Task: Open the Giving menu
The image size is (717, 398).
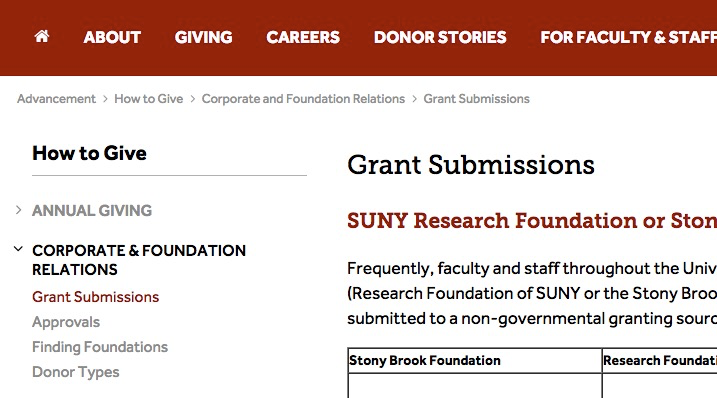Action: click(x=203, y=37)
